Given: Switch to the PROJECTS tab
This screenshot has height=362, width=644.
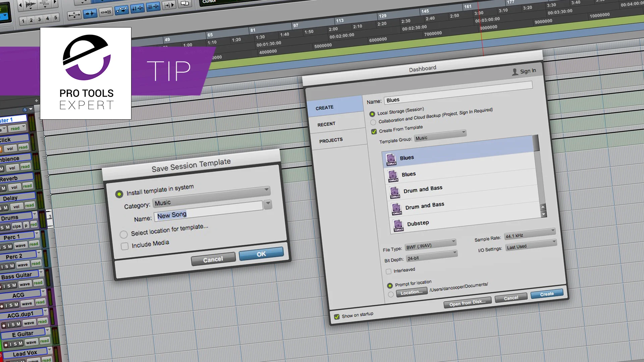Looking at the screenshot, I should tap(331, 139).
